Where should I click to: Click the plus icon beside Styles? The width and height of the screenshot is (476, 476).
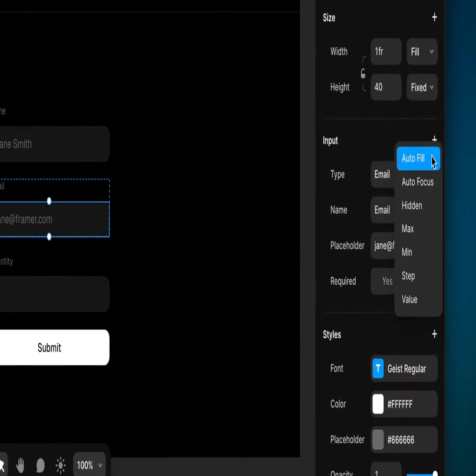tap(434, 334)
